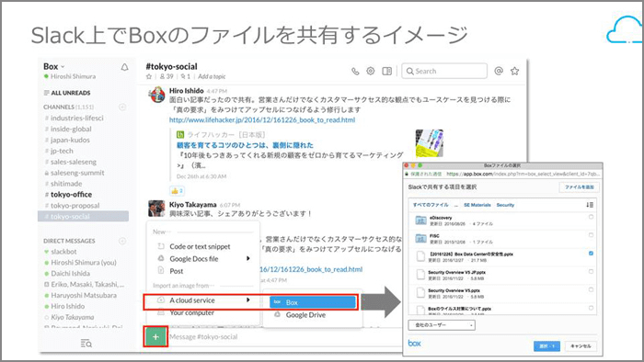
Task: Open the 会社のユーザー access dropdown
Action: click(x=442, y=325)
